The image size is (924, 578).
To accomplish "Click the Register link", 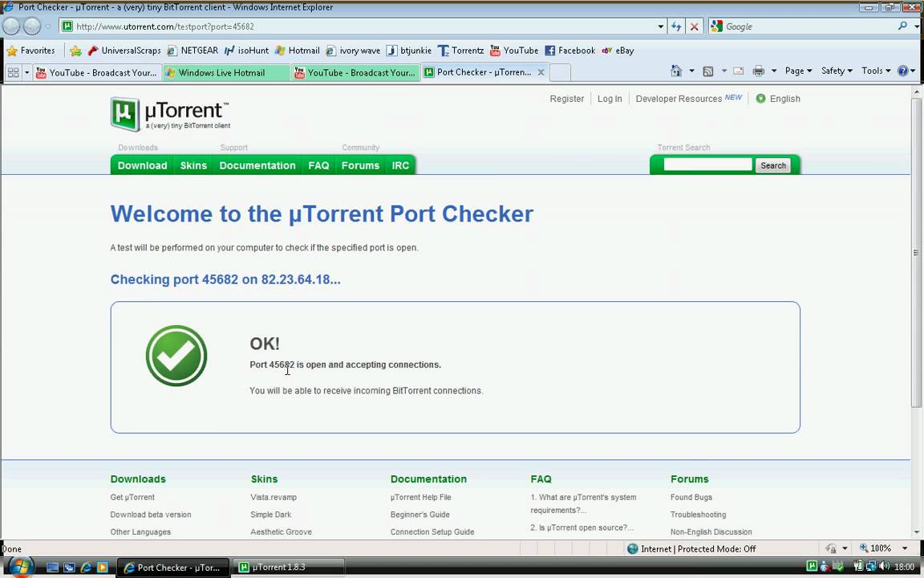I will 567,99.
